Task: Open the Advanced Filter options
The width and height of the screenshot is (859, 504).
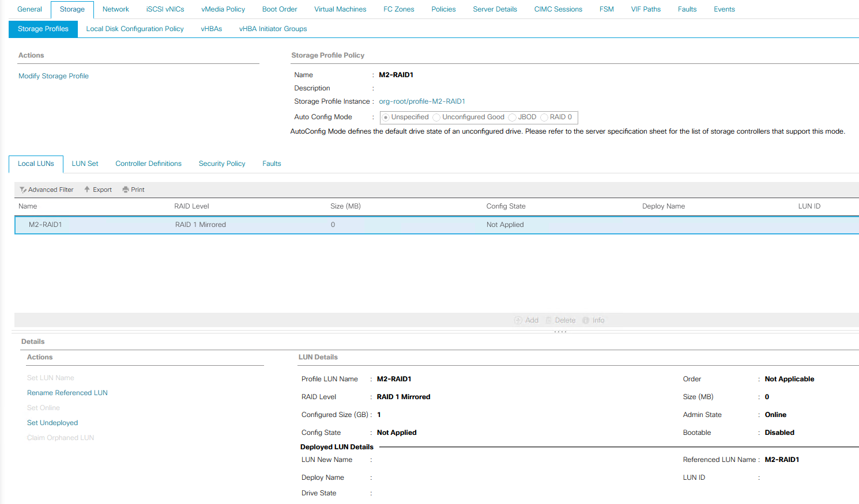Action: coord(46,190)
